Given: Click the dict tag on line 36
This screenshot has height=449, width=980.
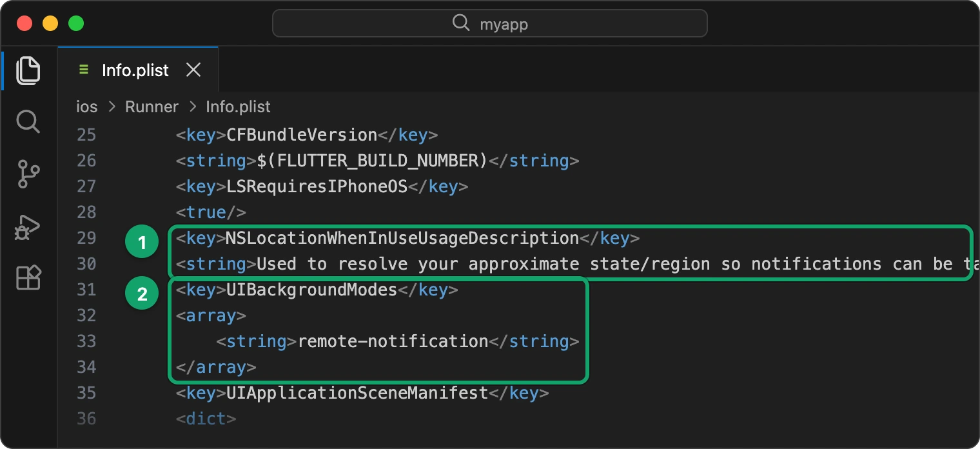Looking at the screenshot, I should [x=206, y=419].
